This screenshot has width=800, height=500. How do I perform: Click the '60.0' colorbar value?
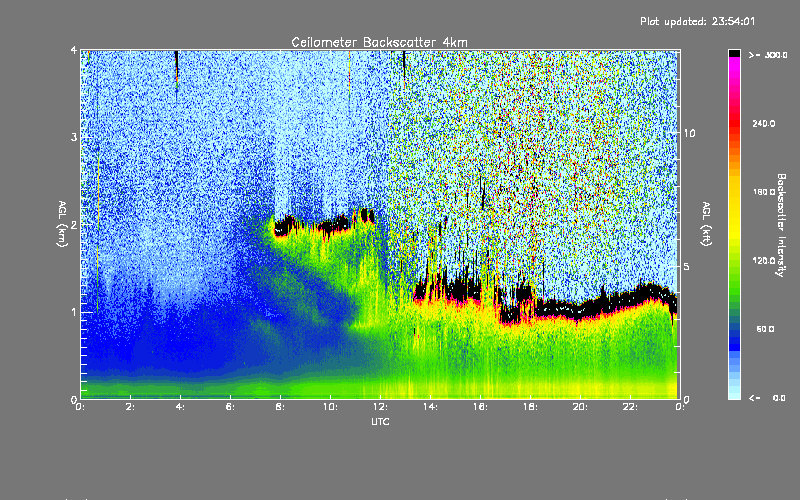[x=765, y=329]
